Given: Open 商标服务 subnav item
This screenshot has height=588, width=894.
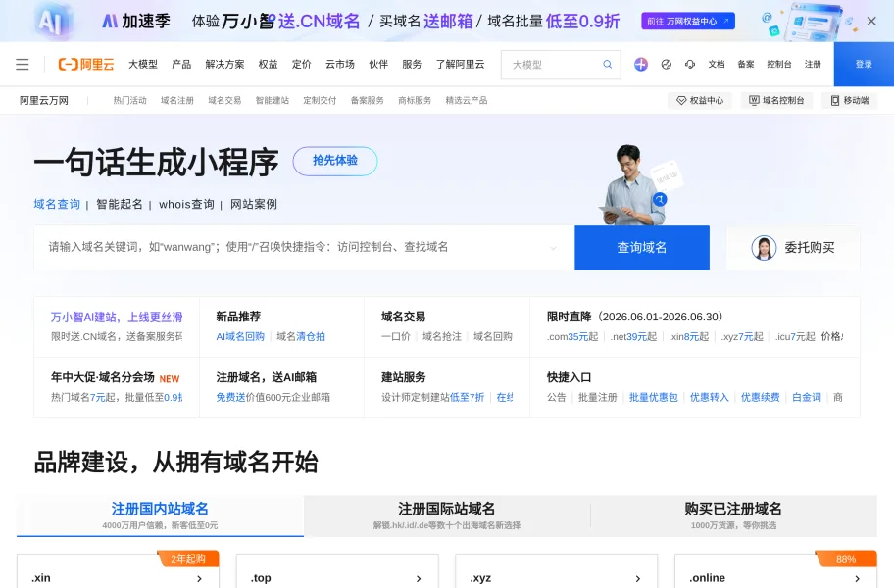Looking at the screenshot, I should (x=415, y=100).
